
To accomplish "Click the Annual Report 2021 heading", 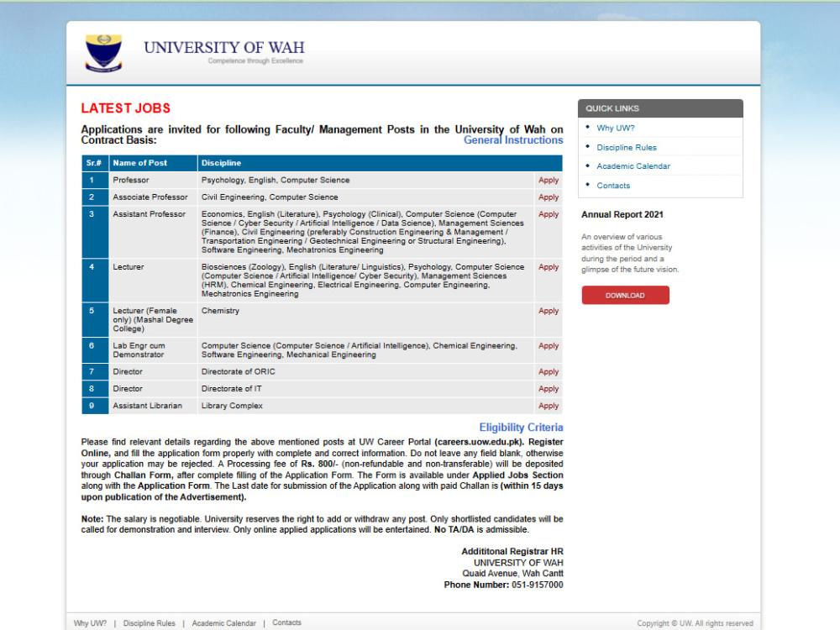I will tap(622, 215).
